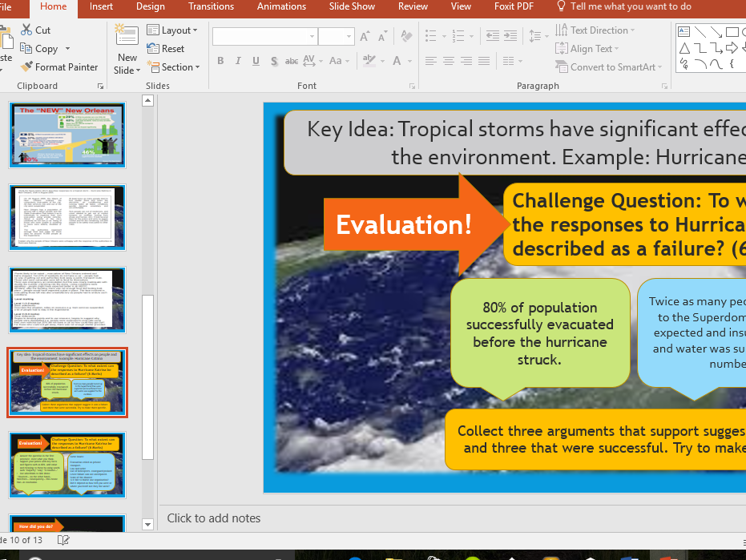Clear all text formatting

[x=405, y=37]
